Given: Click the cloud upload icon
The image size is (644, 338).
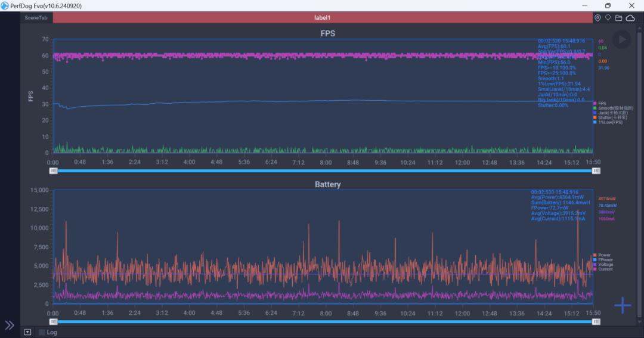Looking at the screenshot, I should [630, 18].
